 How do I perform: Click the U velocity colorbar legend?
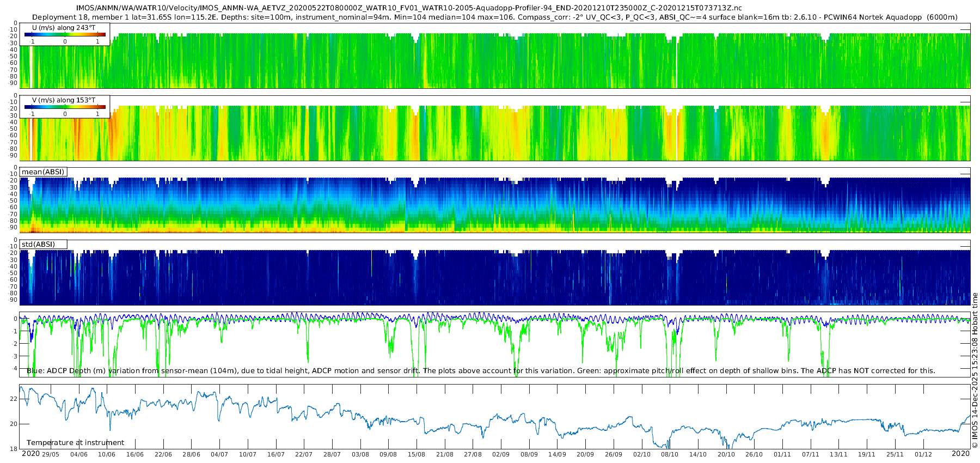tap(65, 34)
